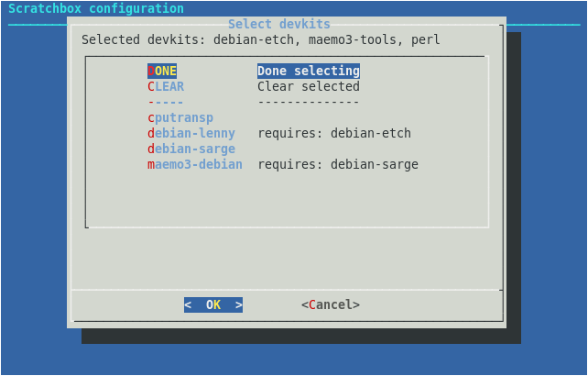Click the "Selected devkits" summary line
This screenshot has height=376, width=588.
(260, 40)
